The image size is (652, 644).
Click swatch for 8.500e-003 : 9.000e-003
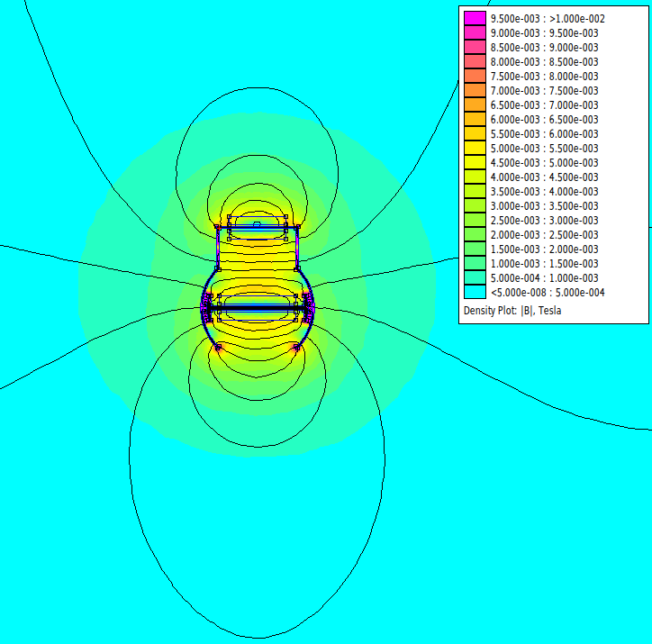pos(475,47)
